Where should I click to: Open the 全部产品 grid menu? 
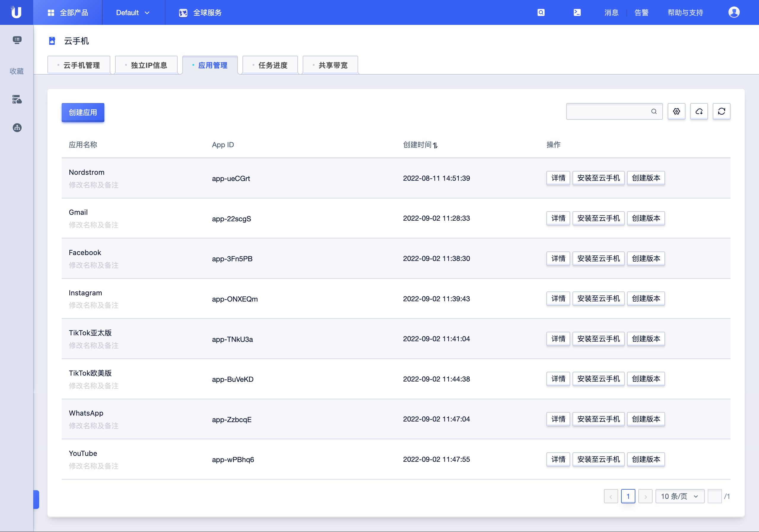pos(68,12)
